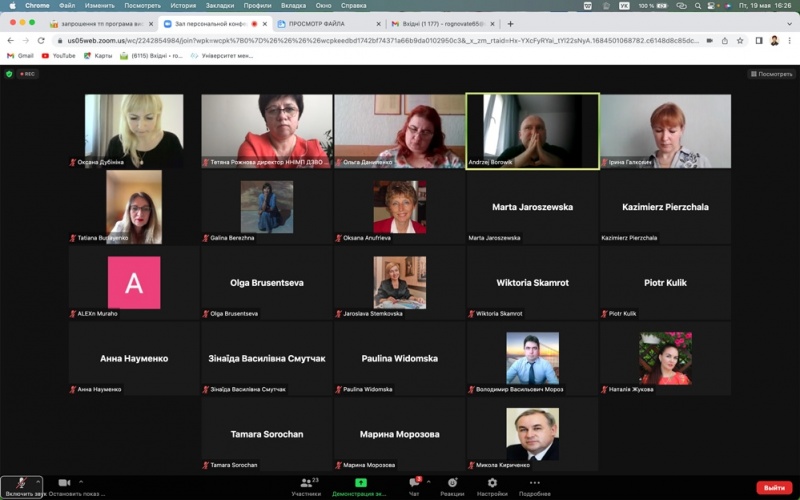
Task: Open the Посмотреть view layout menu
Action: [771, 73]
